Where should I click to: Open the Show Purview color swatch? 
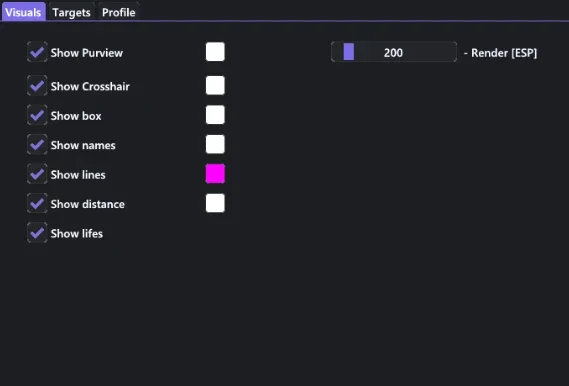coord(215,52)
